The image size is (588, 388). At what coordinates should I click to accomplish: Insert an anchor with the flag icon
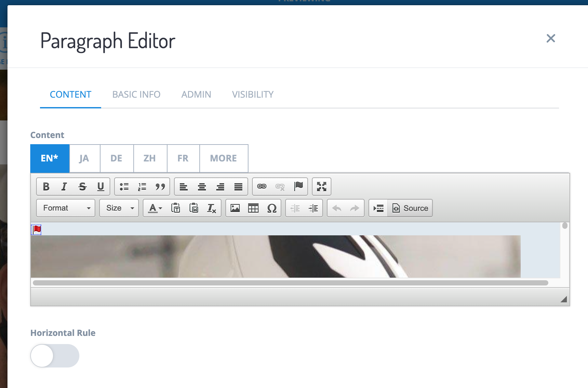coord(298,187)
